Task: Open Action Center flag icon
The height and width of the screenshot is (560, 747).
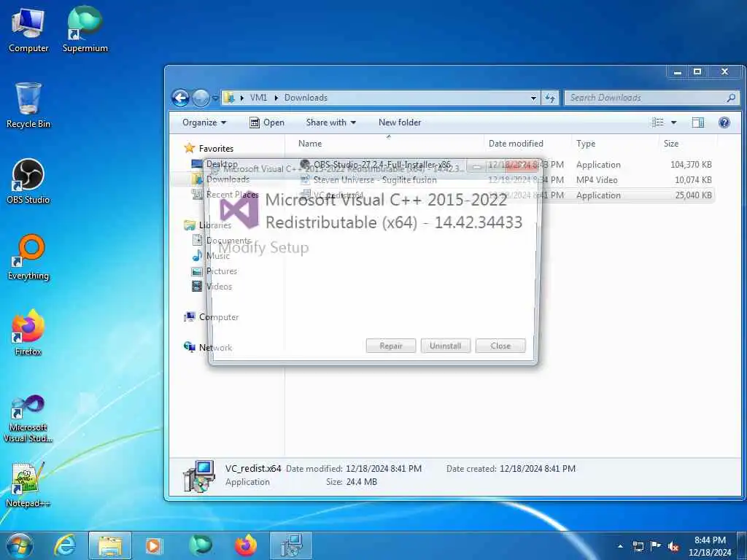Action: [x=656, y=546]
